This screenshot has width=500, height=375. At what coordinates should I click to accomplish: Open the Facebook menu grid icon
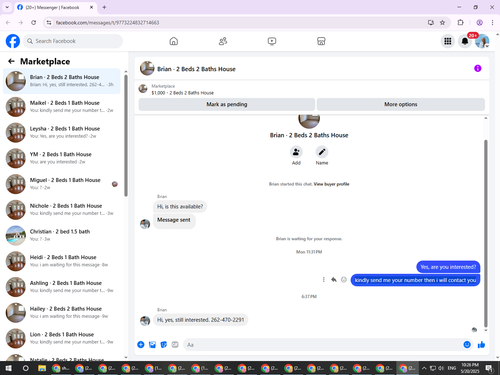[448, 41]
